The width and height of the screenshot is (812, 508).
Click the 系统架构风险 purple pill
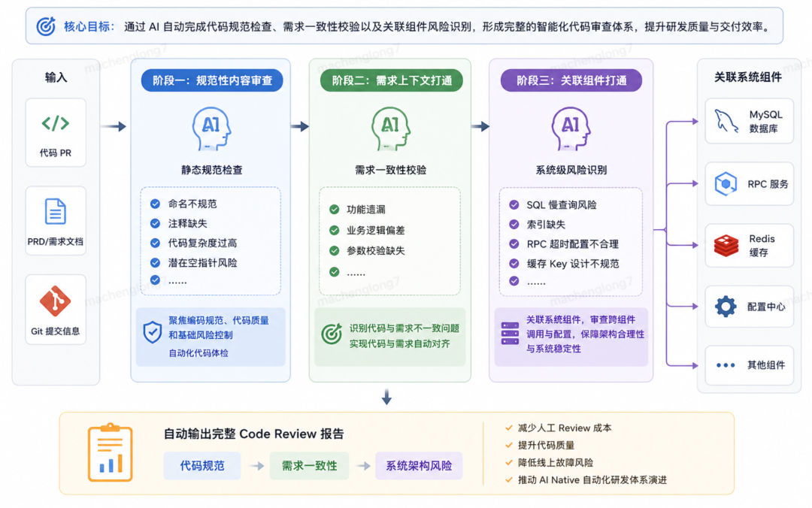pos(419,465)
